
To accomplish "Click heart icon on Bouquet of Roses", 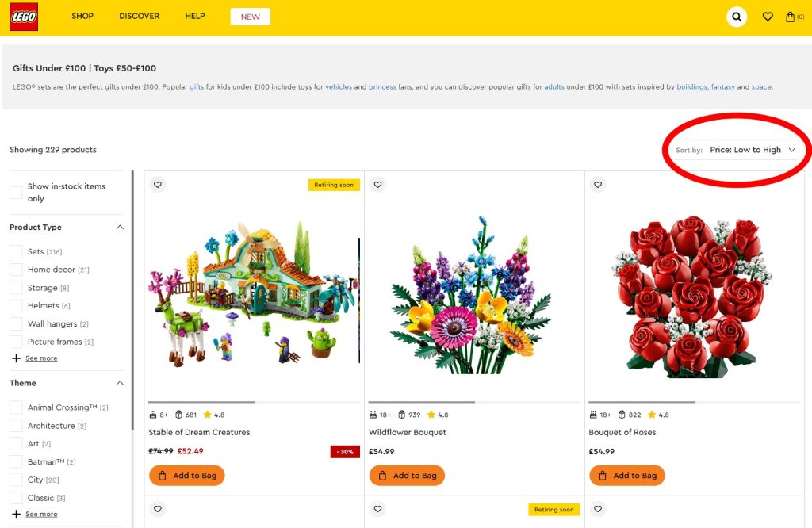I will [598, 185].
